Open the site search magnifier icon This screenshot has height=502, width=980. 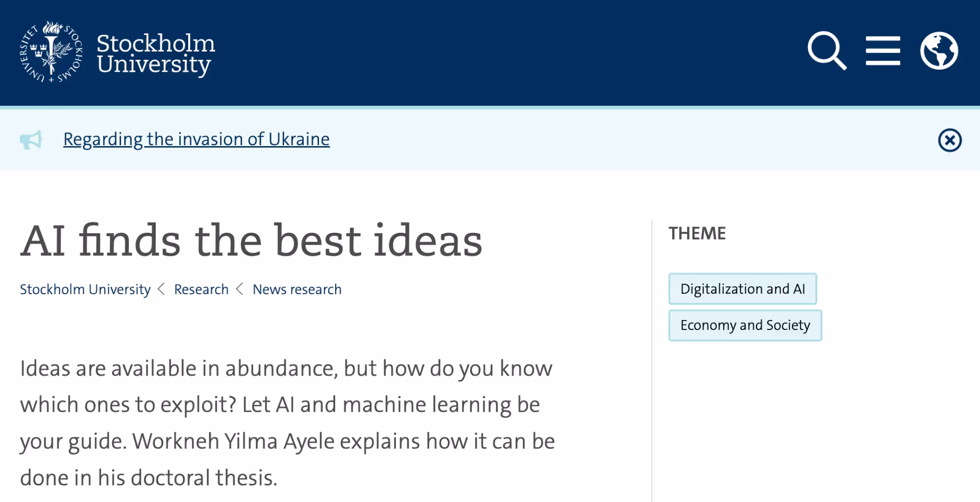[x=827, y=51]
